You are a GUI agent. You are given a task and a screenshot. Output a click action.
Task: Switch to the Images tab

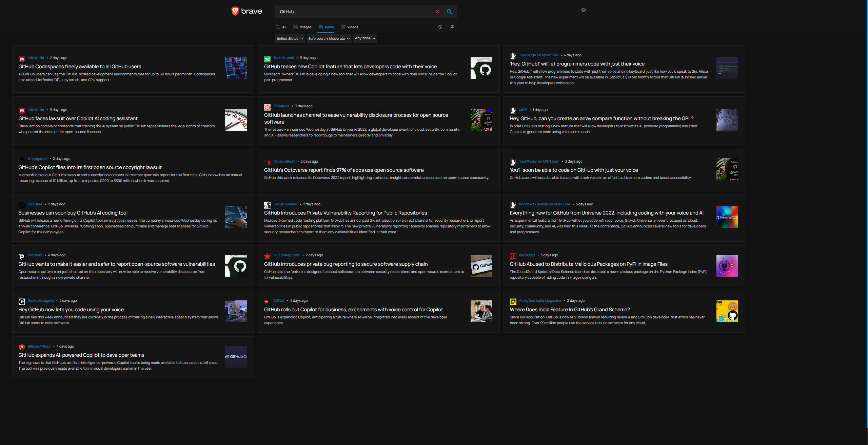[302, 27]
